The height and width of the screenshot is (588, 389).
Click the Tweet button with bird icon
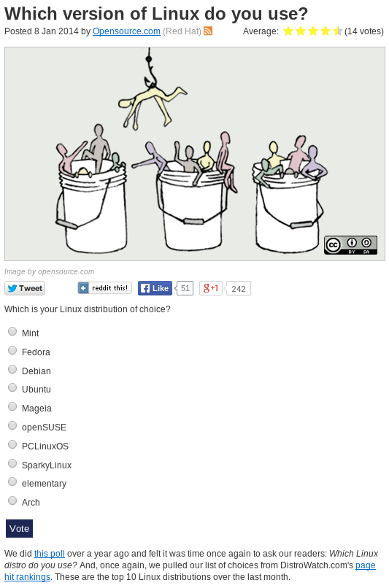(25, 288)
